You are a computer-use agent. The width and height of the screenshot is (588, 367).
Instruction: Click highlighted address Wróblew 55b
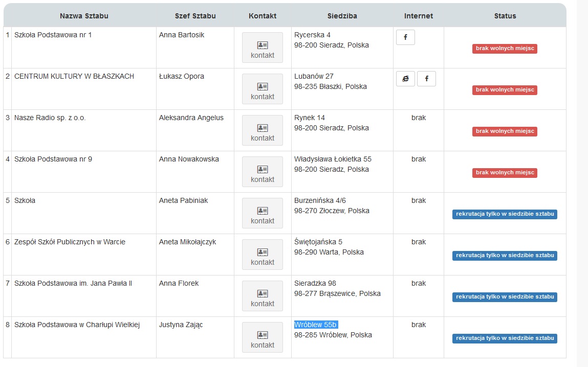[x=316, y=325]
